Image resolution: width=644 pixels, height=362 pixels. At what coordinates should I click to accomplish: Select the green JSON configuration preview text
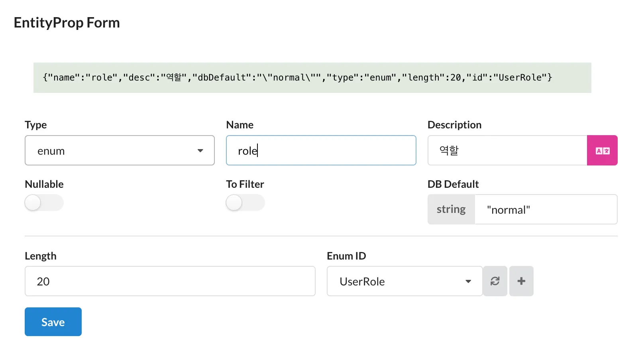click(x=297, y=77)
